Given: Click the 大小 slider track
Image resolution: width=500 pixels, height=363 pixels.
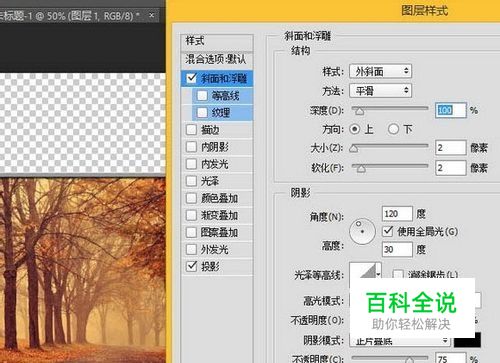Looking at the screenshot, I should pyautogui.click(x=390, y=146).
